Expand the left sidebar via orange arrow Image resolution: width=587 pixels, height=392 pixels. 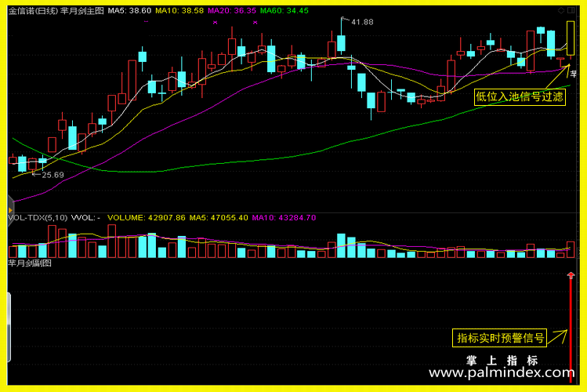10,210
